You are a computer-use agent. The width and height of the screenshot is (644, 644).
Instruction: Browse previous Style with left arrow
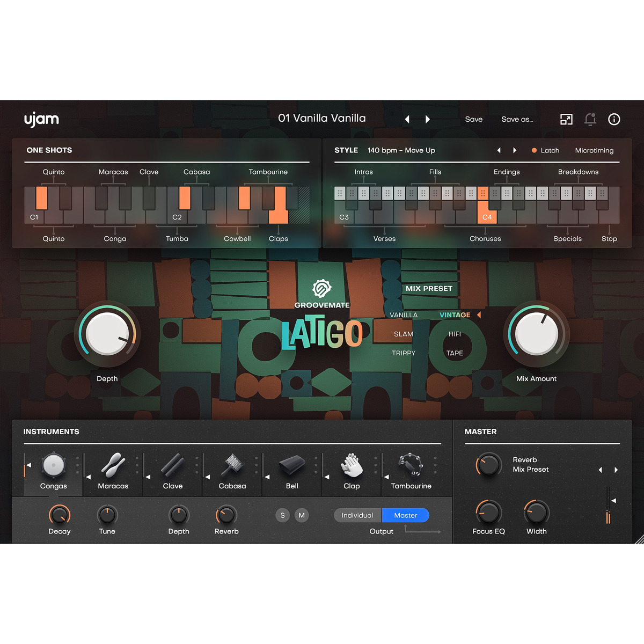pyautogui.click(x=499, y=150)
